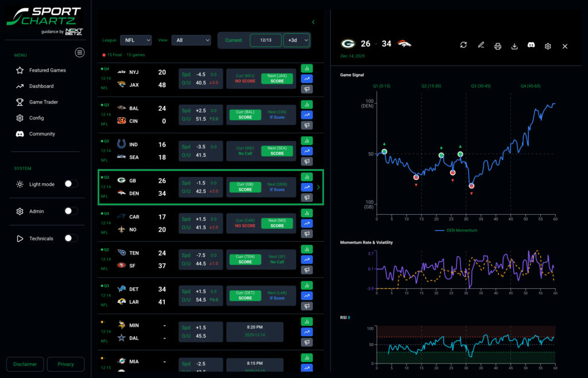
Task: Open Featured Games menu item
Action: tap(47, 70)
